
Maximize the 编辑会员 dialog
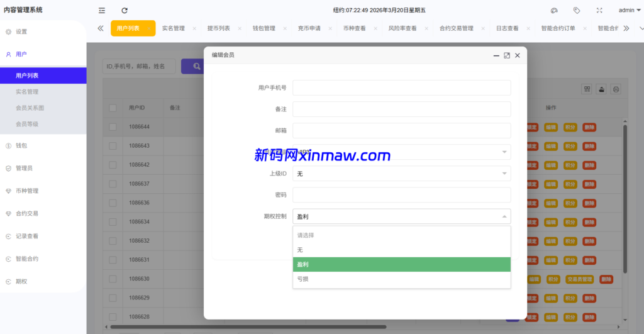507,55
